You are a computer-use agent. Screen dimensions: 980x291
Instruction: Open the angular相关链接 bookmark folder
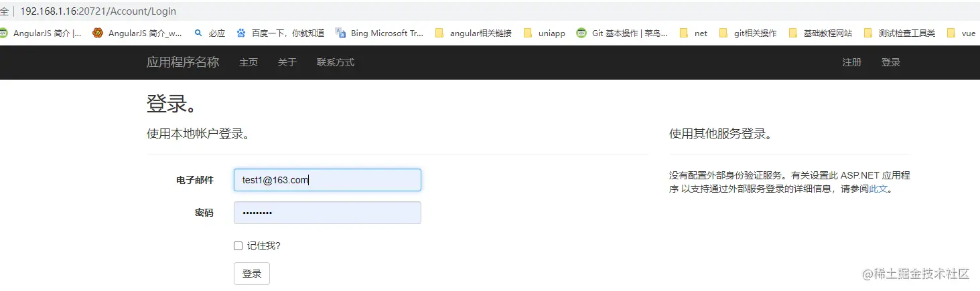[x=473, y=33]
